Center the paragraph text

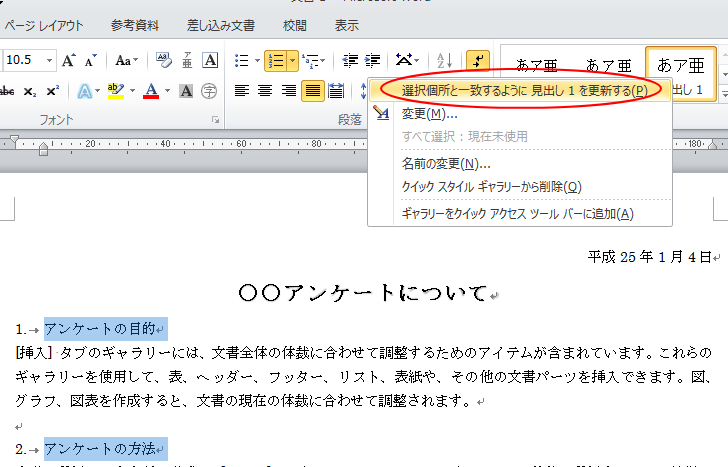click(265, 91)
